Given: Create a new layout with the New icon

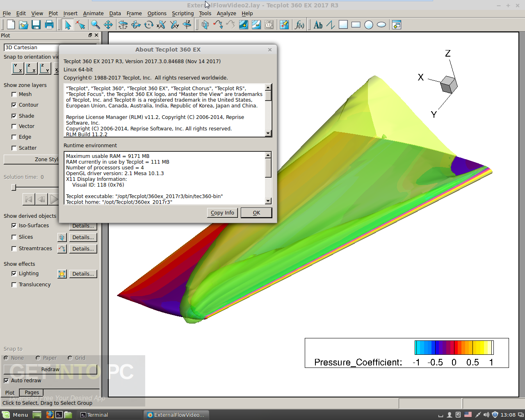Looking at the screenshot, I should pos(11,25).
